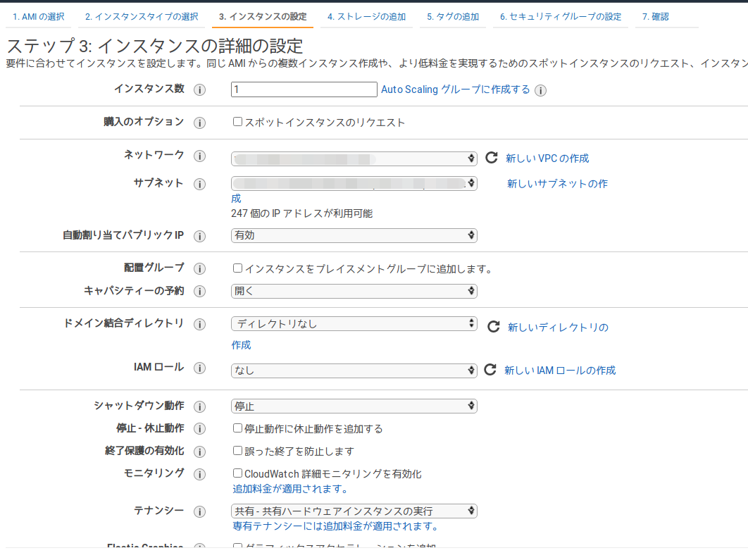
Task: Click the info icon beside 購入のオプション
Action: click(x=199, y=122)
